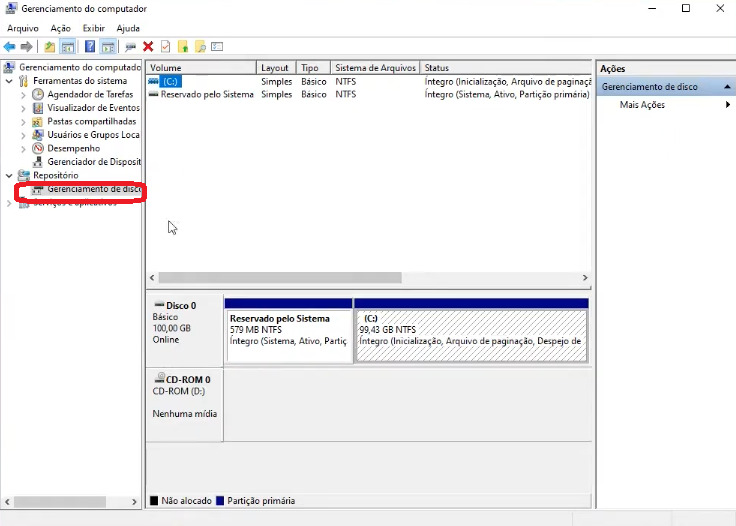
Task: Sort by the Volume column header
Action: coord(201,68)
